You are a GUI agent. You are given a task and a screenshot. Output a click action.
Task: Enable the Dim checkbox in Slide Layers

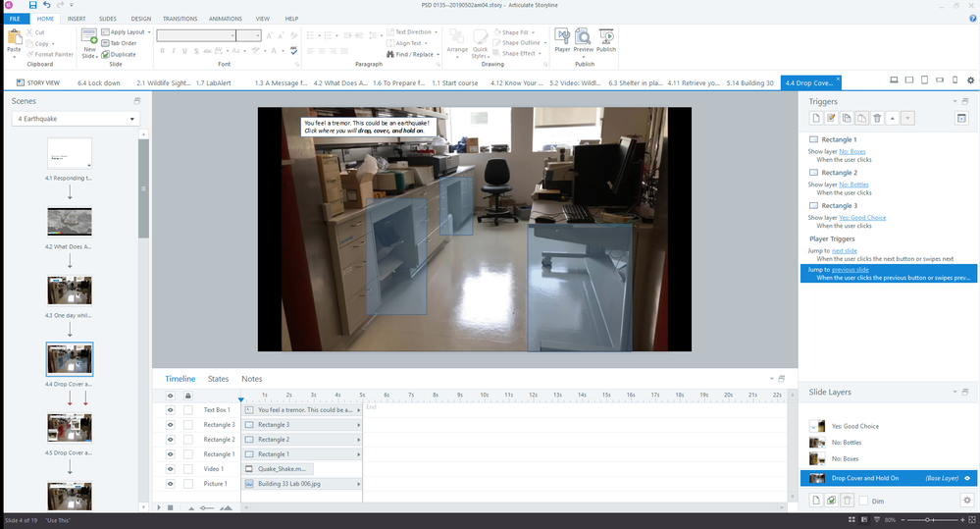click(x=863, y=501)
